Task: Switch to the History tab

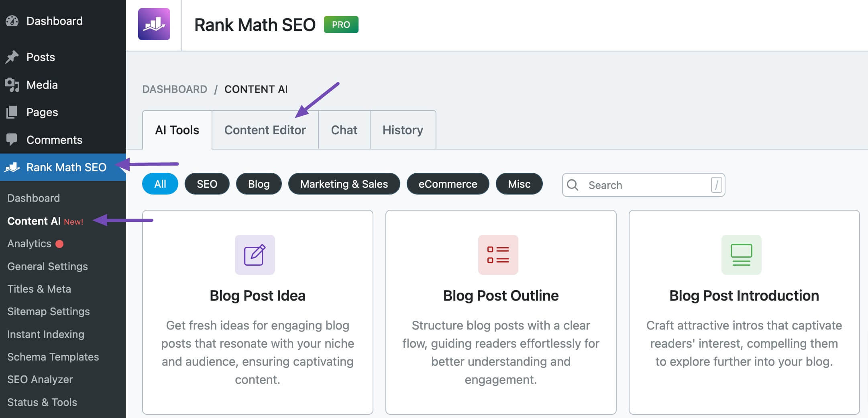Action: [403, 130]
